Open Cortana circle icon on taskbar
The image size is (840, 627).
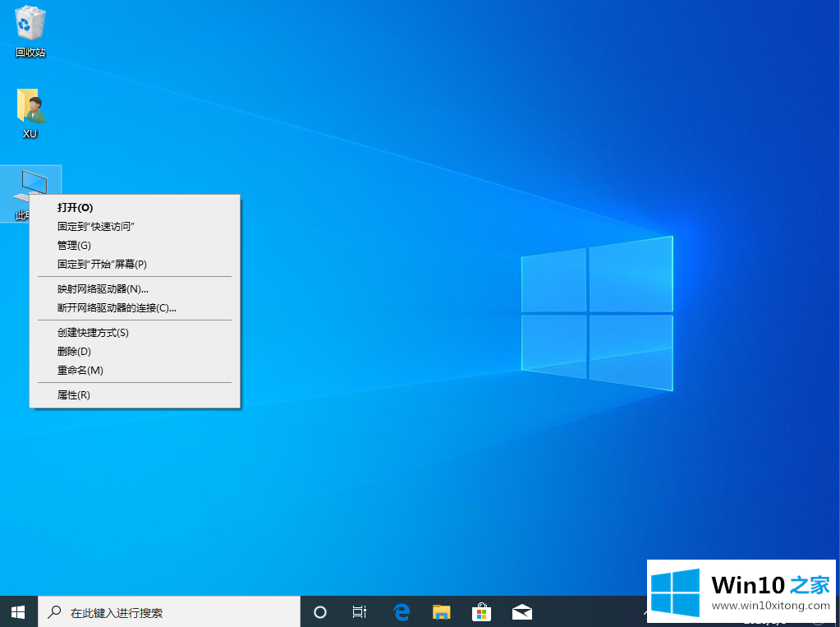(x=320, y=611)
